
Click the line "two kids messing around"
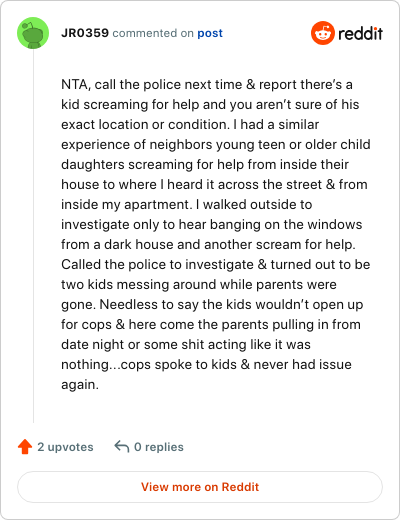pyautogui.click(x=199, y=285)
